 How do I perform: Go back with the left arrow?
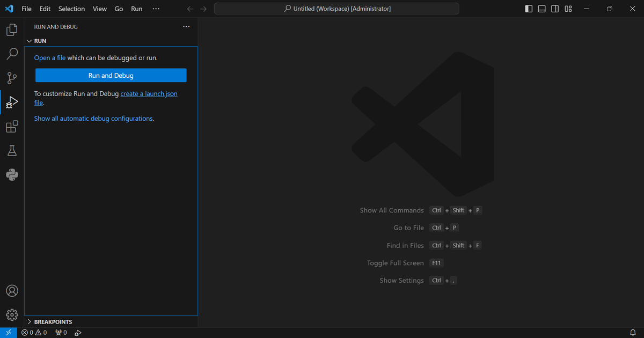[190, 9]
